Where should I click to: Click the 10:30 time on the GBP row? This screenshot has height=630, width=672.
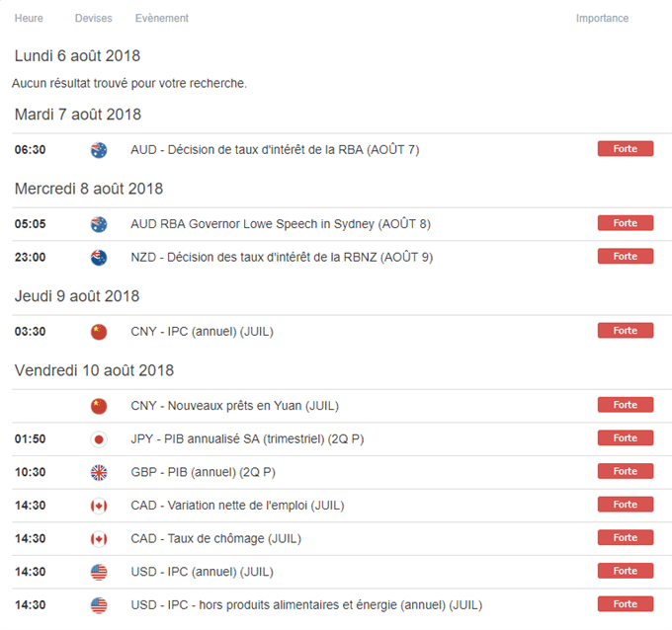coord(30,472)
